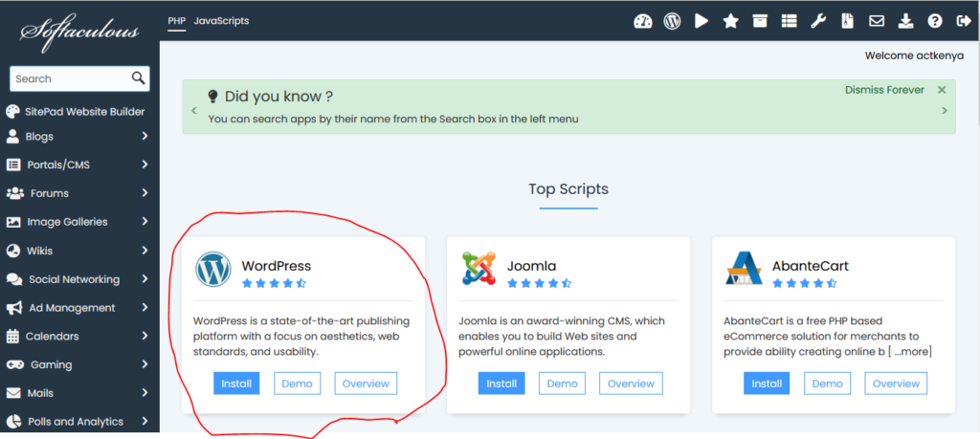Viewport: 980px width, 439px height.
Task: Click the Calendars icon in sidebar
Action: (12, 336)
